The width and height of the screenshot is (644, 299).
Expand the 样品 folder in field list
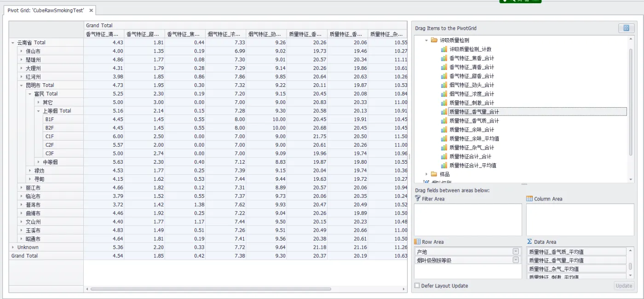pos(426,174)
